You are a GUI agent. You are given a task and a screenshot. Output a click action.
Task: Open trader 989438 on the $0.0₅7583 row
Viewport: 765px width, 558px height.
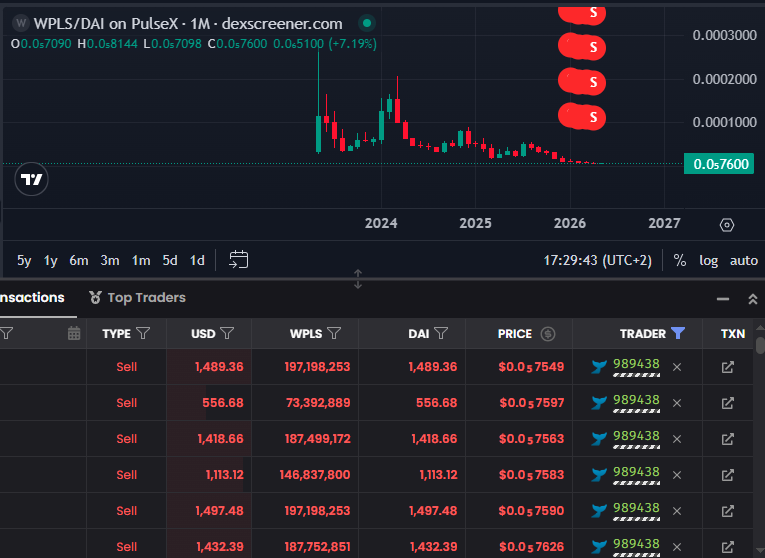pos(636,472)
